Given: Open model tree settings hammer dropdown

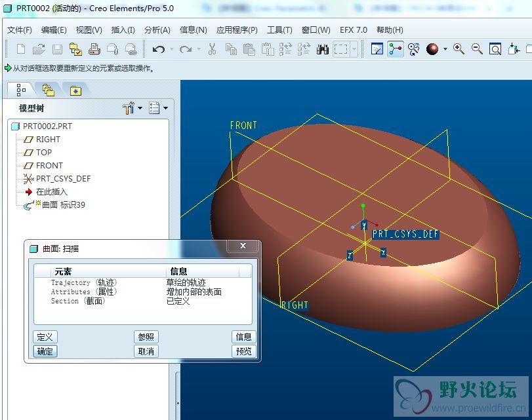Looking at the screenshot, I should pyautogui.click(x=133, y=108).
